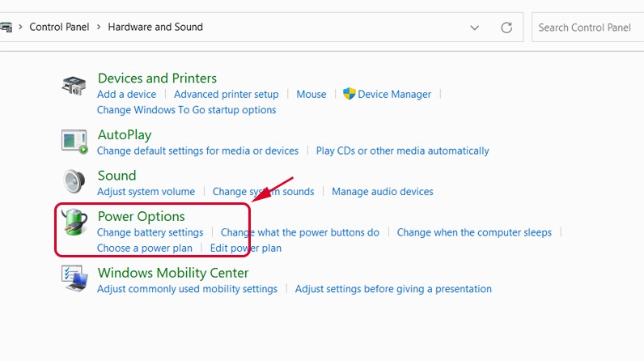Open the Power Options heading link
The image size is (644, 361).
tap(141, 216)
